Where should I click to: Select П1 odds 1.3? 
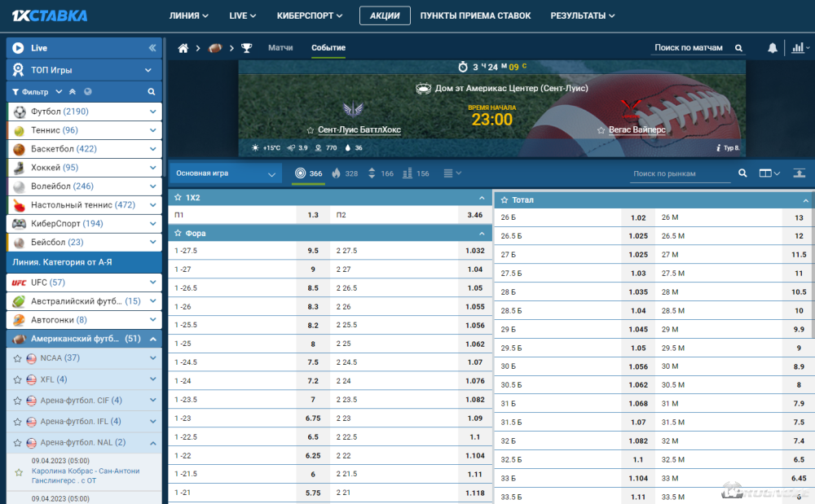(x=313, y=215)
